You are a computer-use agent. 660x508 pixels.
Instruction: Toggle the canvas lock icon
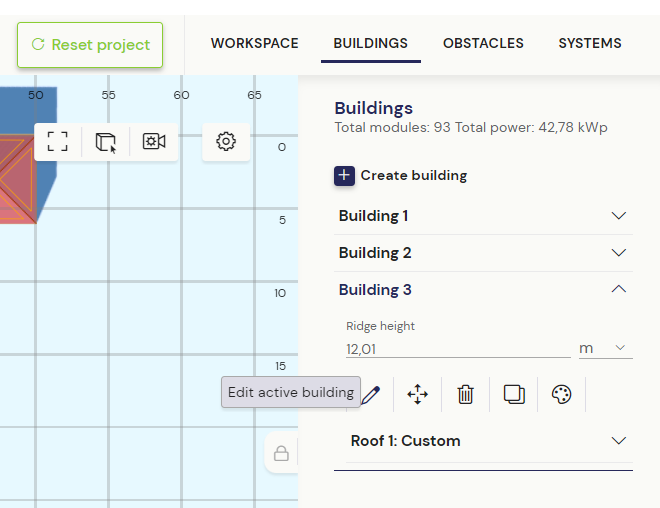pos(281,453)
